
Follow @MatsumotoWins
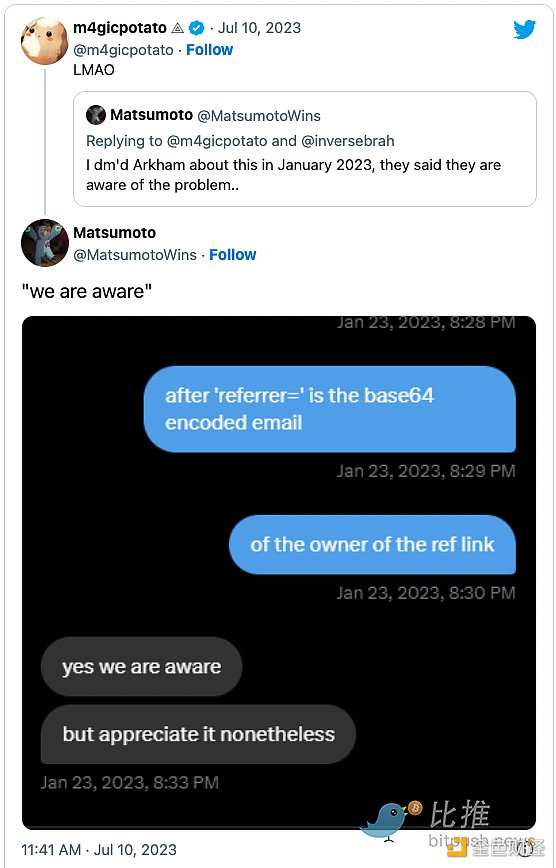point(233,255)
